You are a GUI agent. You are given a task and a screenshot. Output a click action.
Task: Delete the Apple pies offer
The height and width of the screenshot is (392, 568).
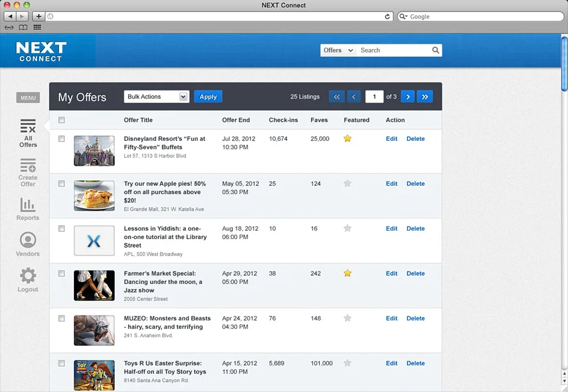pyautogui.click(x=416, y=184)
